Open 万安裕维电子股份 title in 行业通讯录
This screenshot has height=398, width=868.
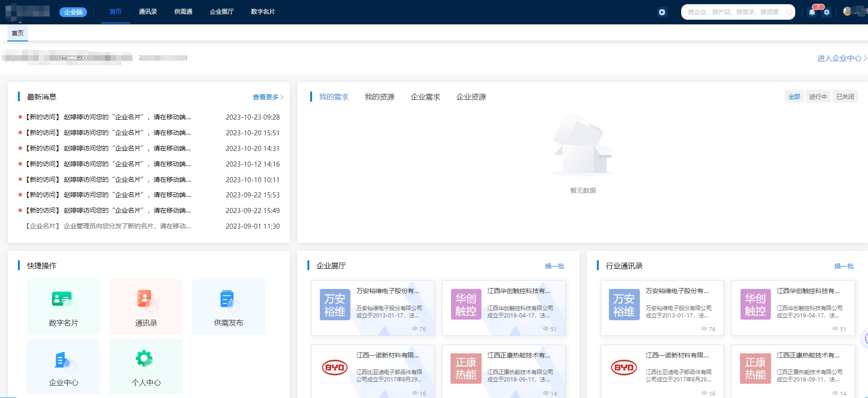pos(677,291)
